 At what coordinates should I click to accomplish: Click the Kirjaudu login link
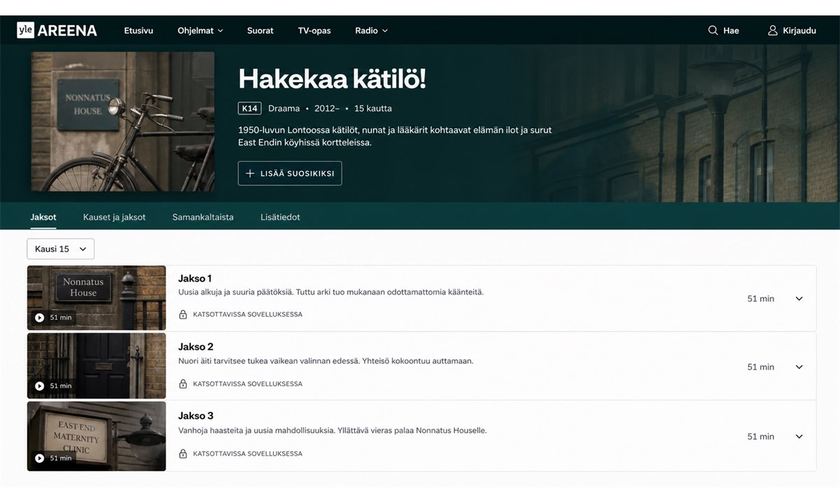tap(799, 30)
